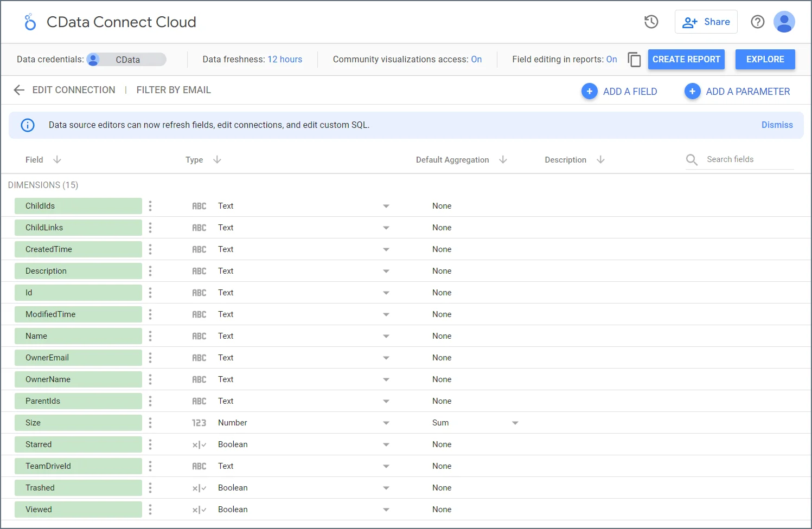Sort by Default Aggregation arrow
The height and width of the screenshot is (529, 812).
[x=503, y=159]
